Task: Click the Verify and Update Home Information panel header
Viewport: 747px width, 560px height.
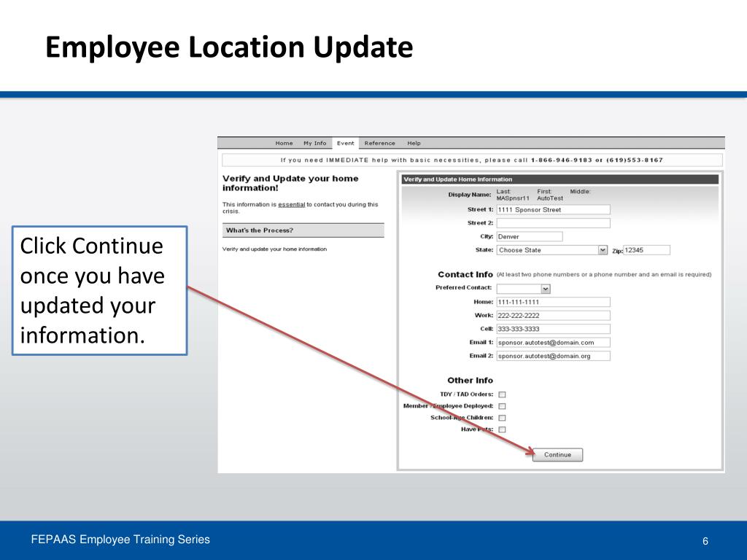Action: 560,179
